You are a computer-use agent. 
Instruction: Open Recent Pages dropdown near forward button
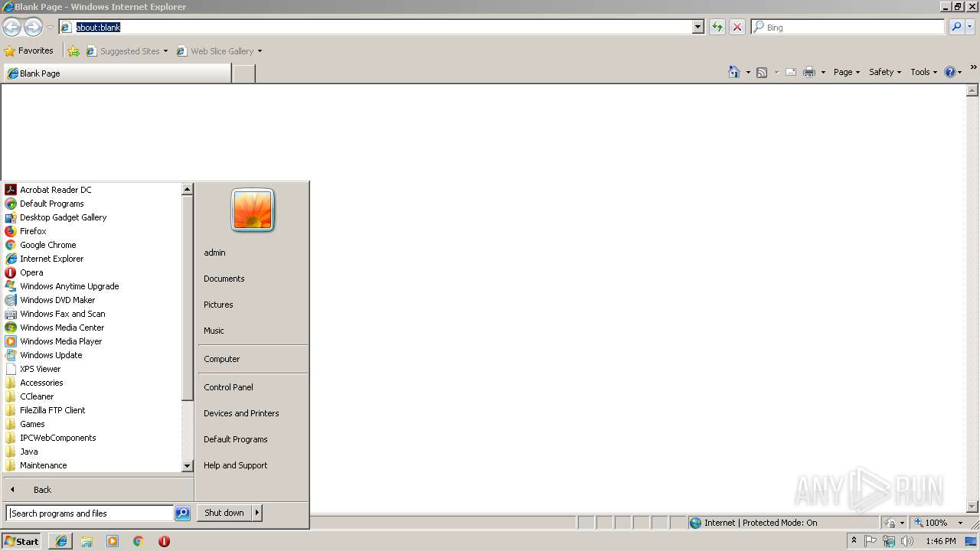point(50,27)
